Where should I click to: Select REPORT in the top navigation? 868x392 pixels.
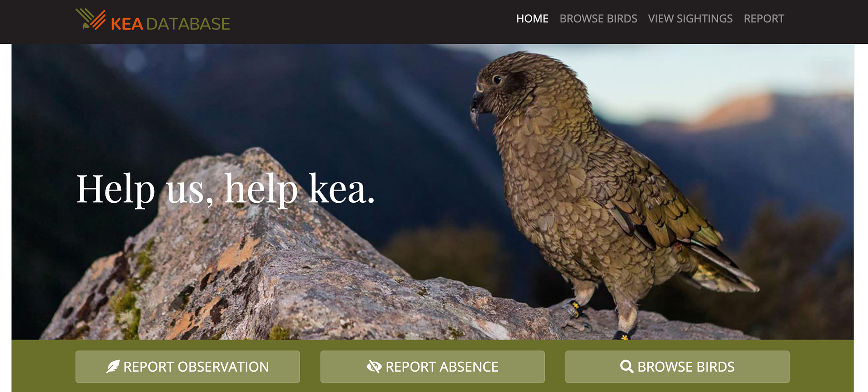[764, 19]
